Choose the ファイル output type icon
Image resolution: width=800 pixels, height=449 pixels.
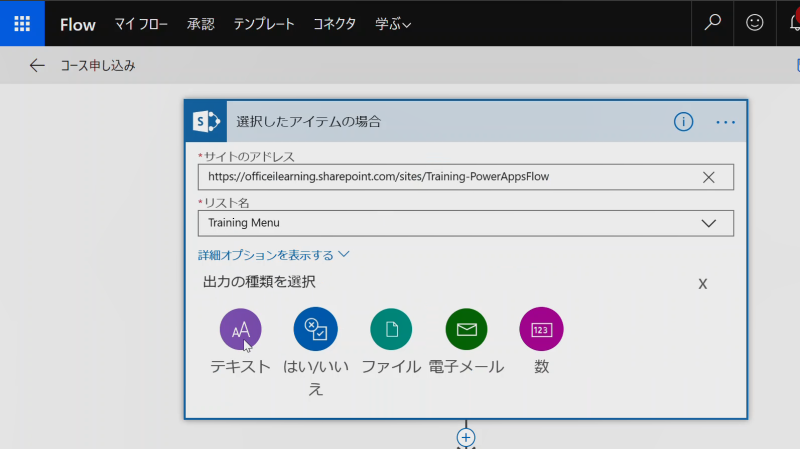click(391, 329)
